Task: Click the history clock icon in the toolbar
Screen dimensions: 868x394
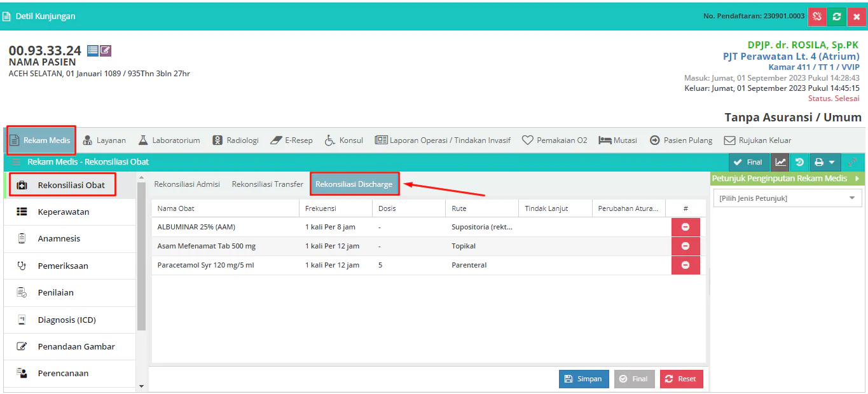Action: pos(800,162)
